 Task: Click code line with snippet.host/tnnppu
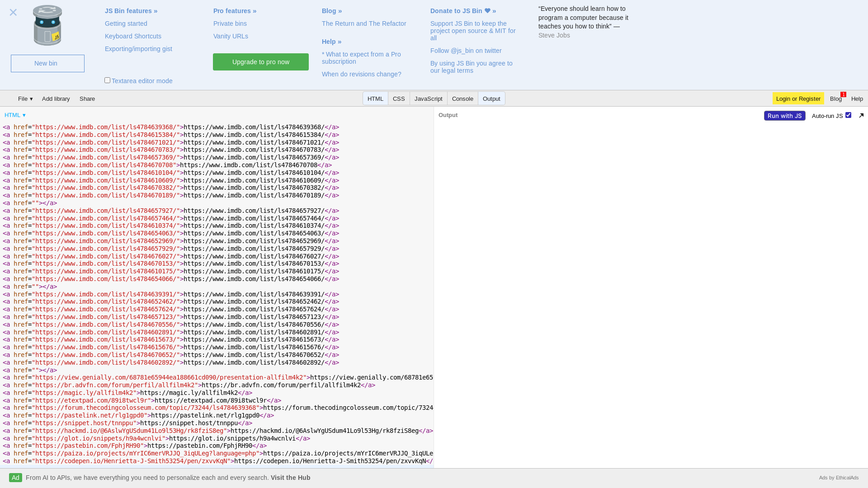127,423
